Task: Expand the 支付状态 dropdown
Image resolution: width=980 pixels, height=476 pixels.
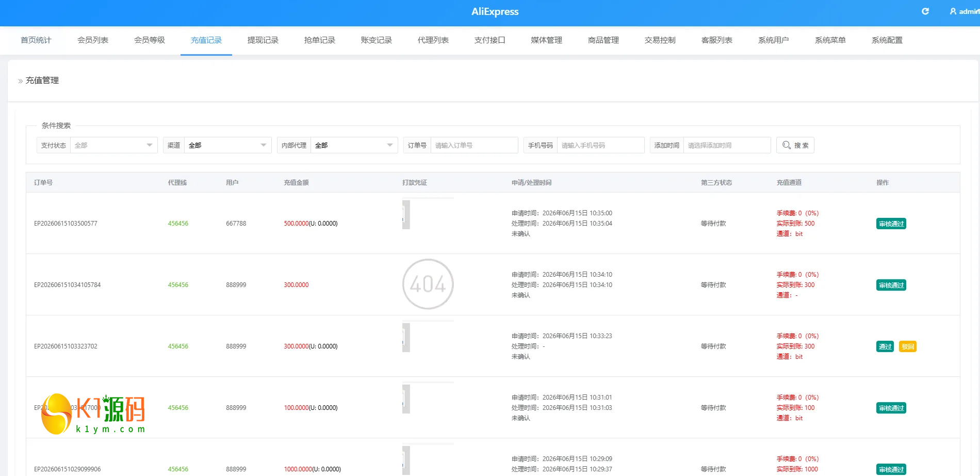Action: [113, 145]
